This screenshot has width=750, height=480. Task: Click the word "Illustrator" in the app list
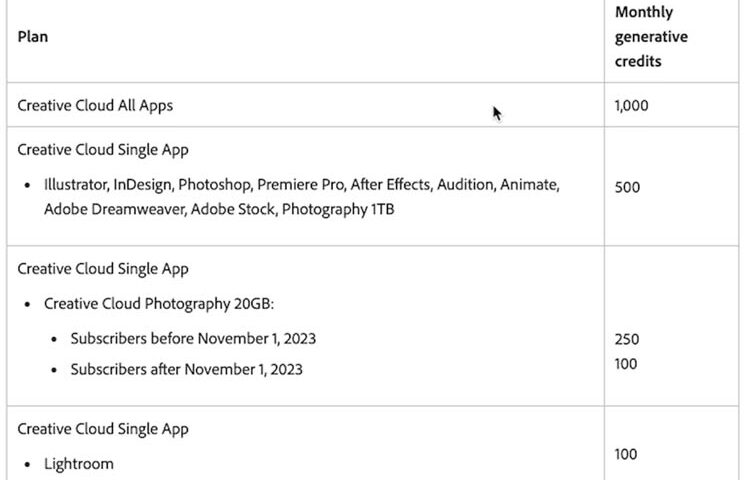click(x=75, y=186)
